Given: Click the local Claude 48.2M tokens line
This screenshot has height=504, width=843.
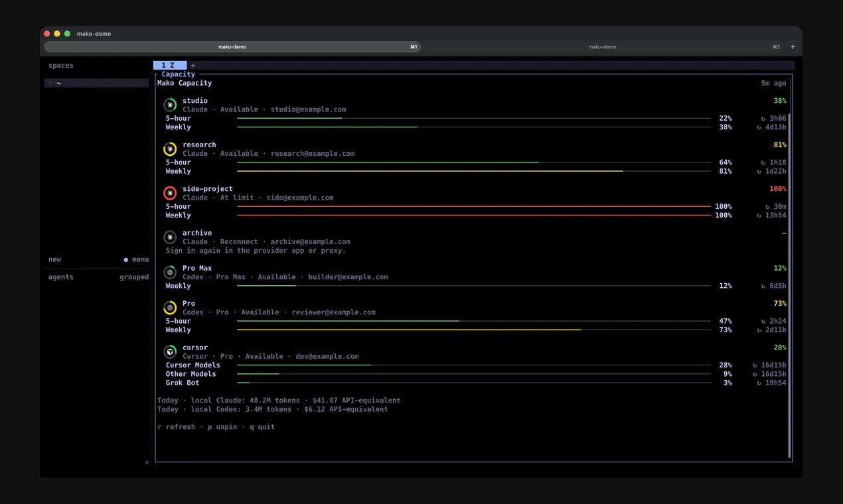Looking at the screenshot, I should (x=279, y=401).
